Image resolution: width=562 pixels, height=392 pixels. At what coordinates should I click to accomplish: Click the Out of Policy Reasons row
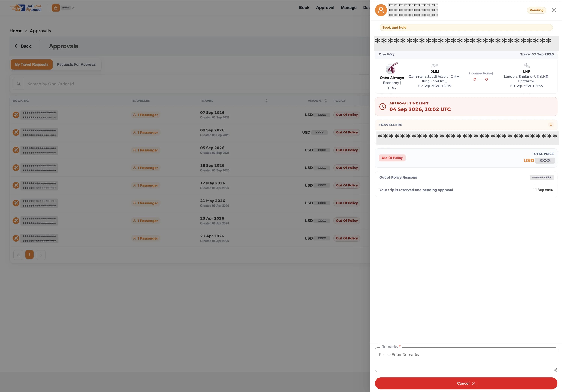tap(466, 178)
